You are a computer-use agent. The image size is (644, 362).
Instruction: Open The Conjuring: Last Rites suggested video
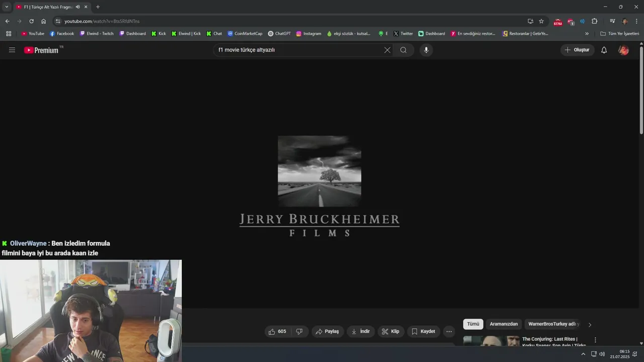(554, 342)
